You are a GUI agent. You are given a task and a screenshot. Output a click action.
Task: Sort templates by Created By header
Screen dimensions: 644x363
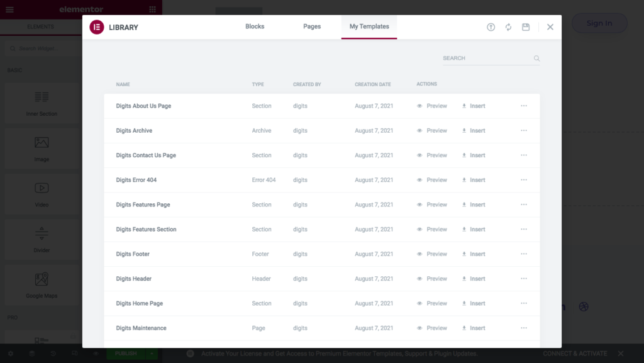point(307,84)
